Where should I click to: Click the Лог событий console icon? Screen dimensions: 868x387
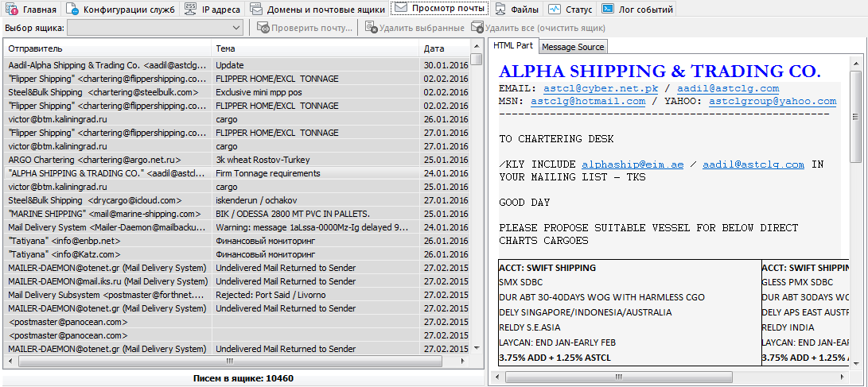click(608, 8)
